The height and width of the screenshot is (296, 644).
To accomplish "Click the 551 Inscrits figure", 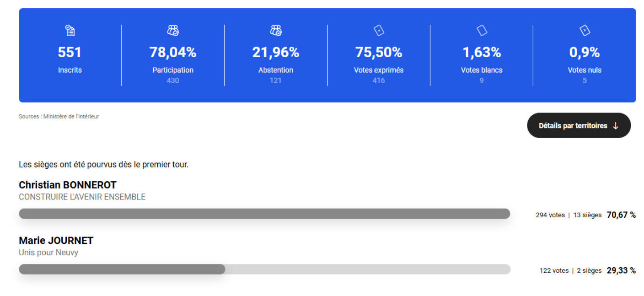I will (x=70, y=53).
